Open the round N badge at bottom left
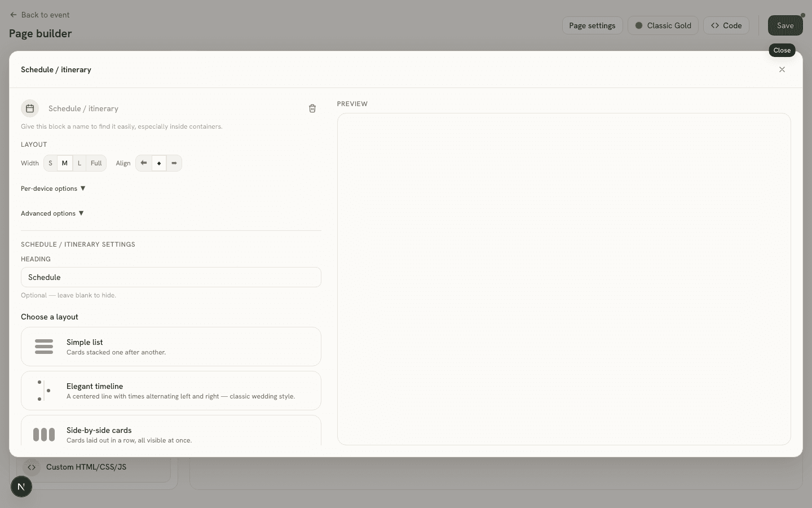 [x=21, y=487]
